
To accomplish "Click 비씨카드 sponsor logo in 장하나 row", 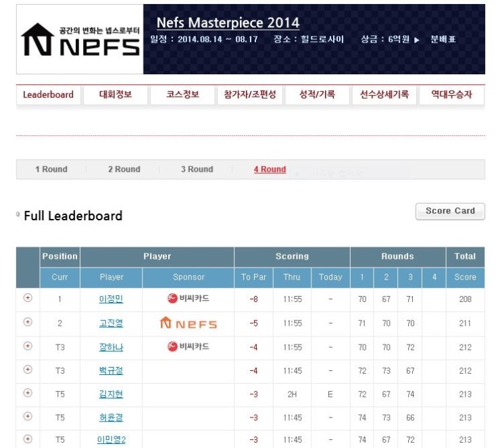I will pyautogui.click(x=188, y=347).
